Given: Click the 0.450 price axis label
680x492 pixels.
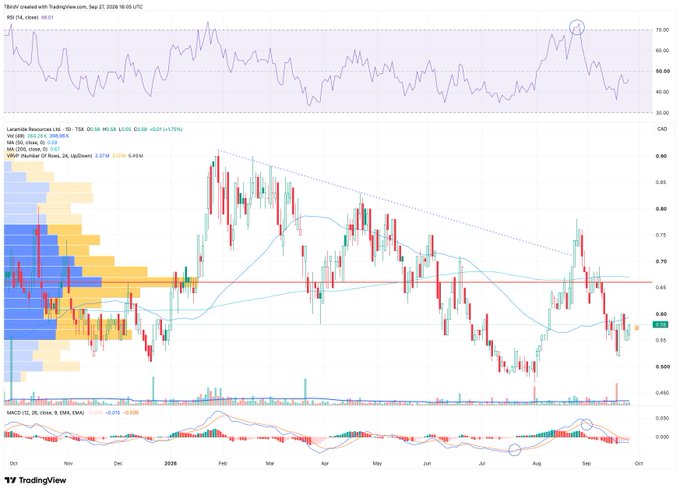Looking at the screenshot, I should tap(662, 393).
